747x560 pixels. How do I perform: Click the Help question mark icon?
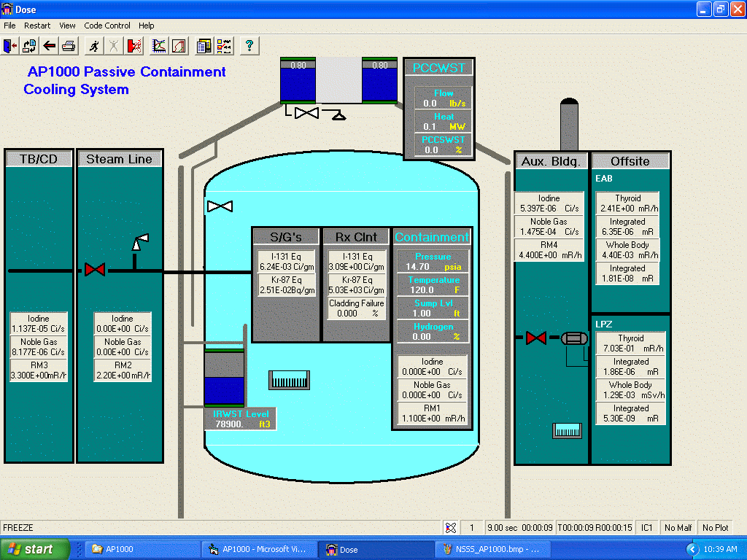249,46
